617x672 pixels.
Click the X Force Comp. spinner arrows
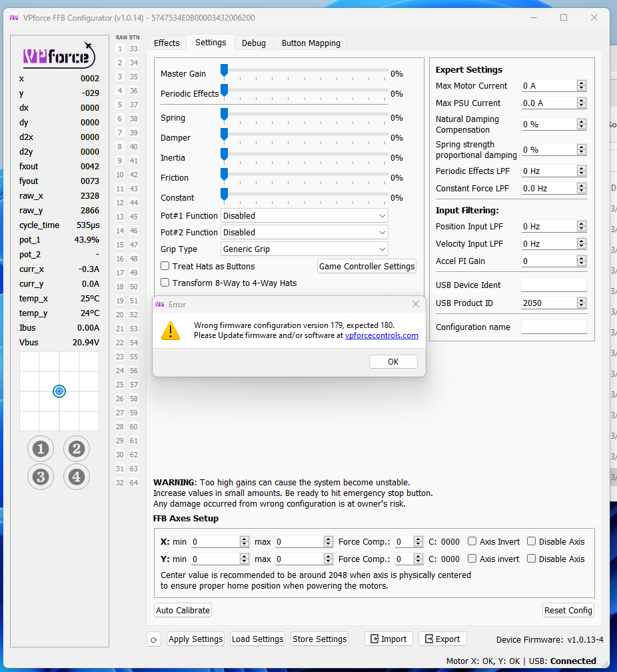tap(418, 542)
